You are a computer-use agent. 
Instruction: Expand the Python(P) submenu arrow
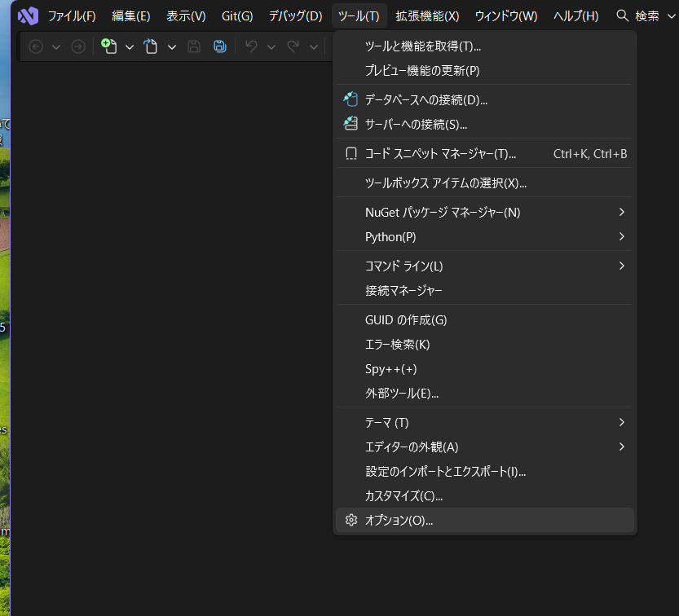[x=622, y=236]
